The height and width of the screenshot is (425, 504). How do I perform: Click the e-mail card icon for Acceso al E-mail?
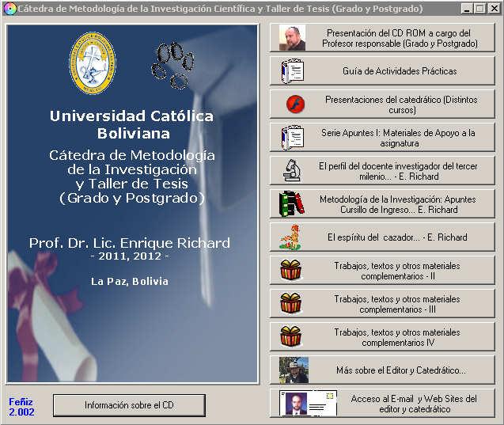[x=308, y=403]
